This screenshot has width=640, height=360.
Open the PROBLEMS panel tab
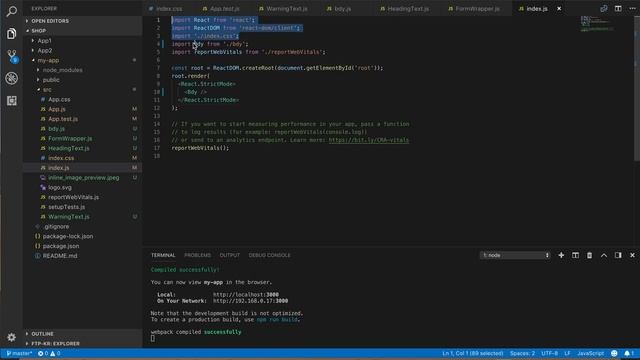[x=198, y=255]
